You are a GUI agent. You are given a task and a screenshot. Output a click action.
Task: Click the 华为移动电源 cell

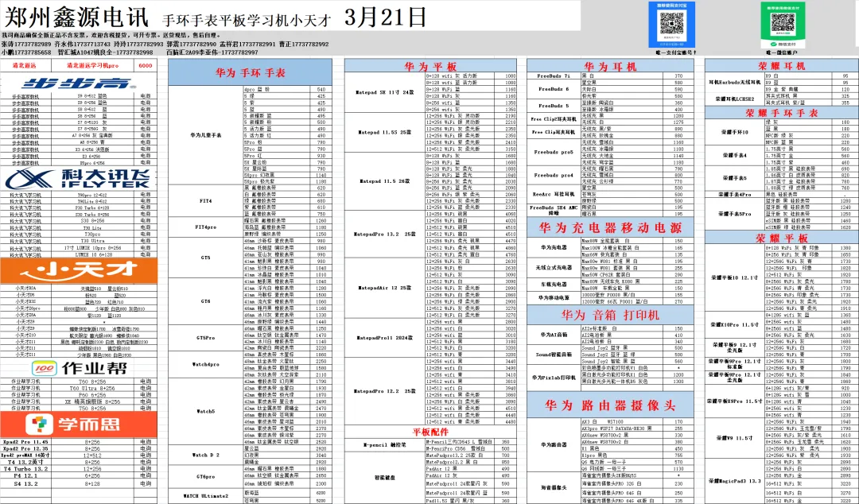tap(554, 297)
